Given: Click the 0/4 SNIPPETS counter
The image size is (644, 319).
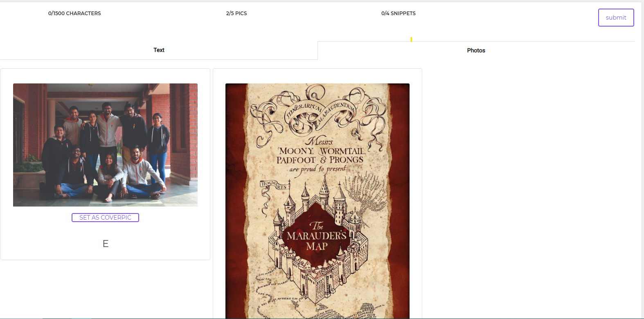Looking at the screenshot, I should coord(399,13).
